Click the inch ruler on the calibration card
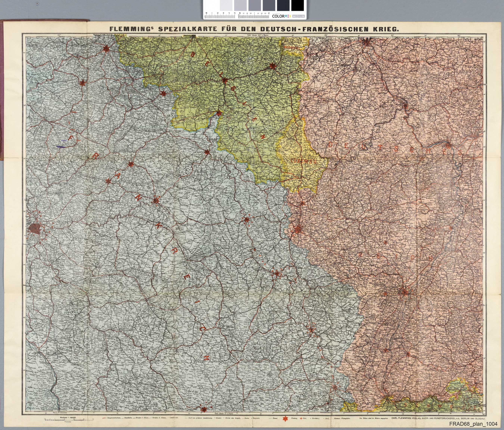Viewport: 504px width, 430px height. coord(254,15)
